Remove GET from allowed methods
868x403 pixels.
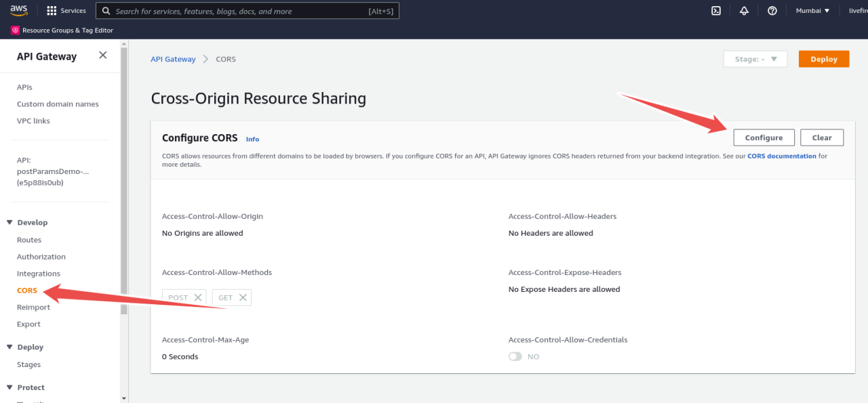click(x=241, y=297)
